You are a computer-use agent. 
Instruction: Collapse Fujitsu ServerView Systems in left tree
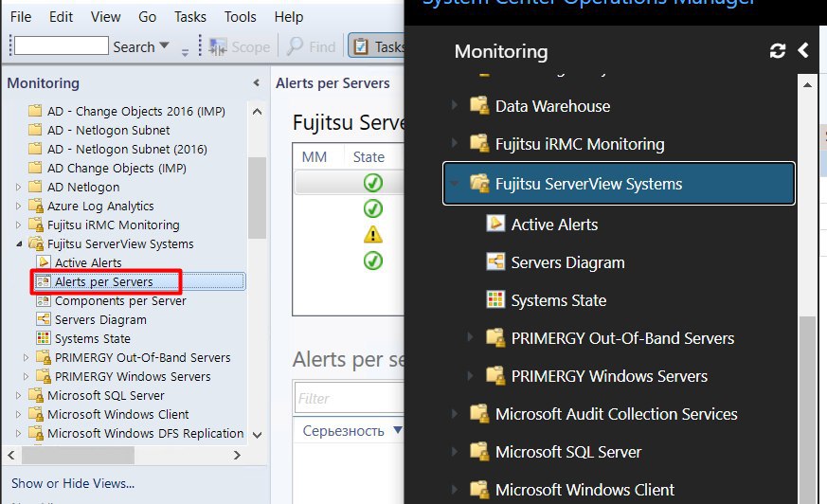tap(18, 244)
